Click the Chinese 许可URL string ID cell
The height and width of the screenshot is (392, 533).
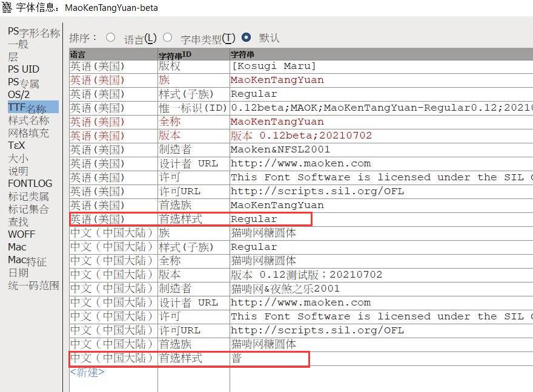point(194,330)
